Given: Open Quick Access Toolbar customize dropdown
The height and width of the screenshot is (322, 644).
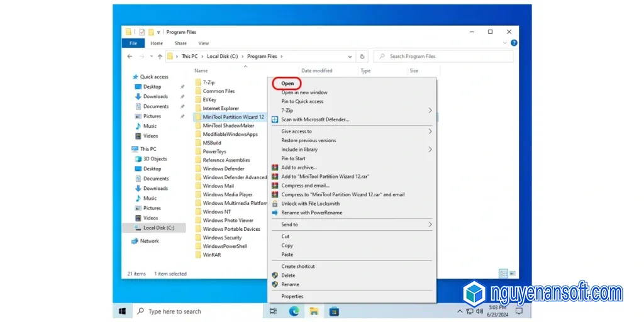Looking at the screenshot, I should point(158,32).
